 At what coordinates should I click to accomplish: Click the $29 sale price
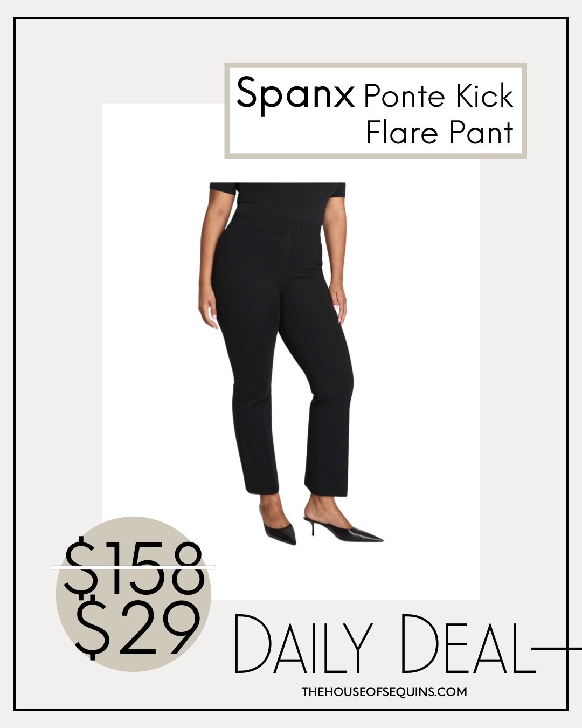click(135, 628)
